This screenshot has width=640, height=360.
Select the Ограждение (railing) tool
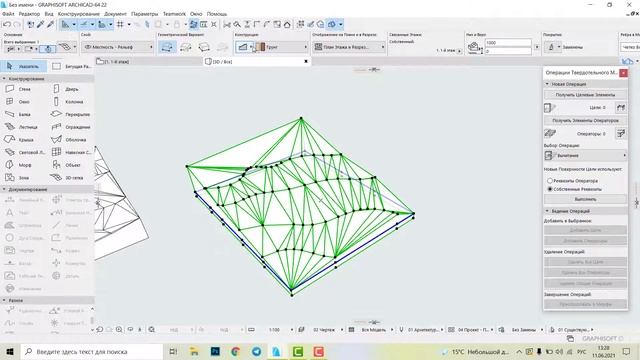click(71, 127)
